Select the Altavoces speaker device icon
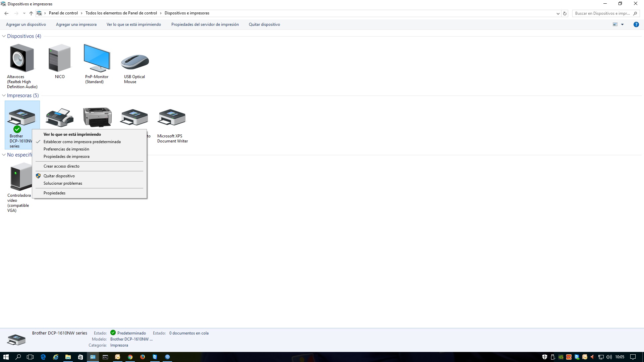This screenshot has width=644, height=362. pyautogui.click(x=22, y=59)
